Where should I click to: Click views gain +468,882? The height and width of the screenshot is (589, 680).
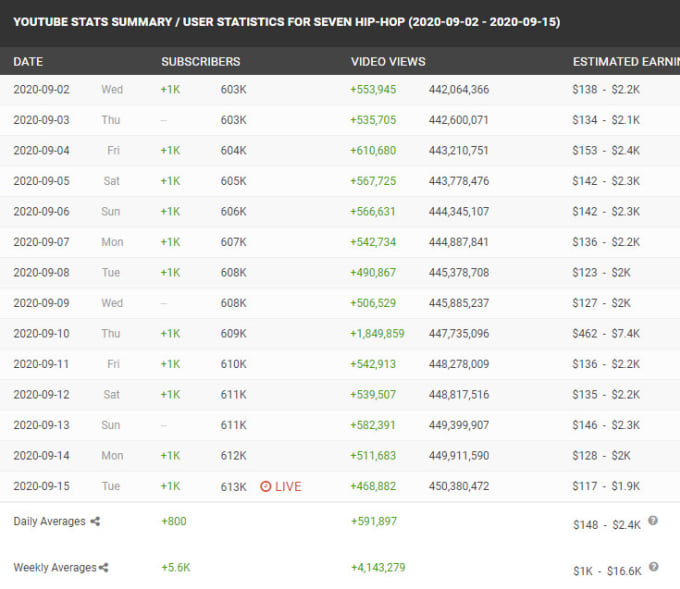click(373, 486)
